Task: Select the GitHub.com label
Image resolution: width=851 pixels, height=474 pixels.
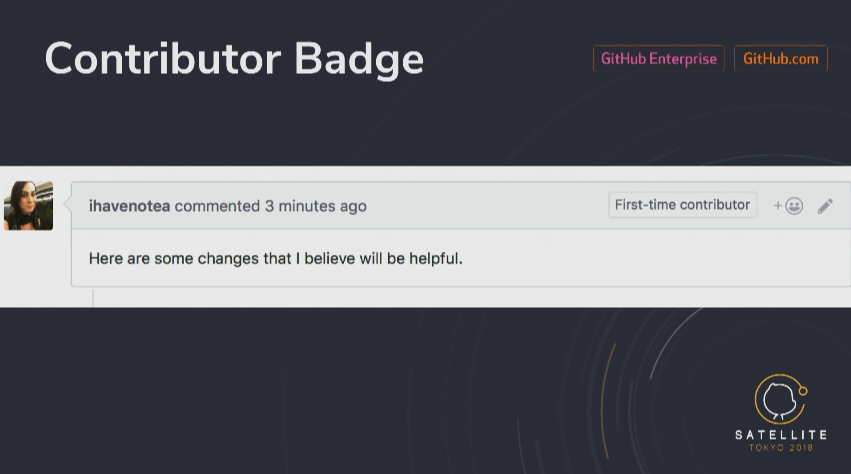Action: pyautogui.click(x=781, y=59)
